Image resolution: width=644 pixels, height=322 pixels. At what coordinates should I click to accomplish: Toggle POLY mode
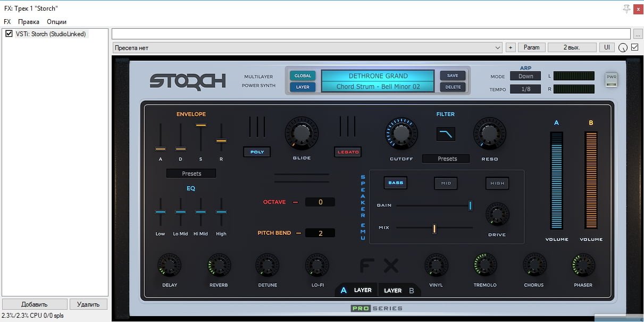[257, 152]
